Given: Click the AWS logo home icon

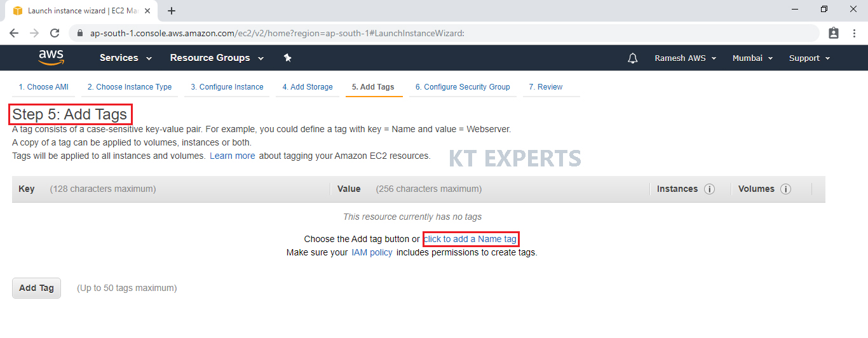Looking at the screenshot, I should pyautogui.click(x=51, y=58).
